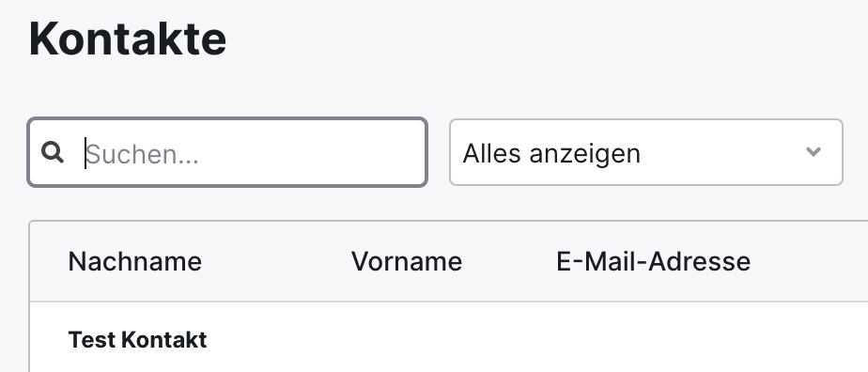This screenshot has width=868, height=372.
Task: Sort contacts by Vorname column
Action: 407,261
